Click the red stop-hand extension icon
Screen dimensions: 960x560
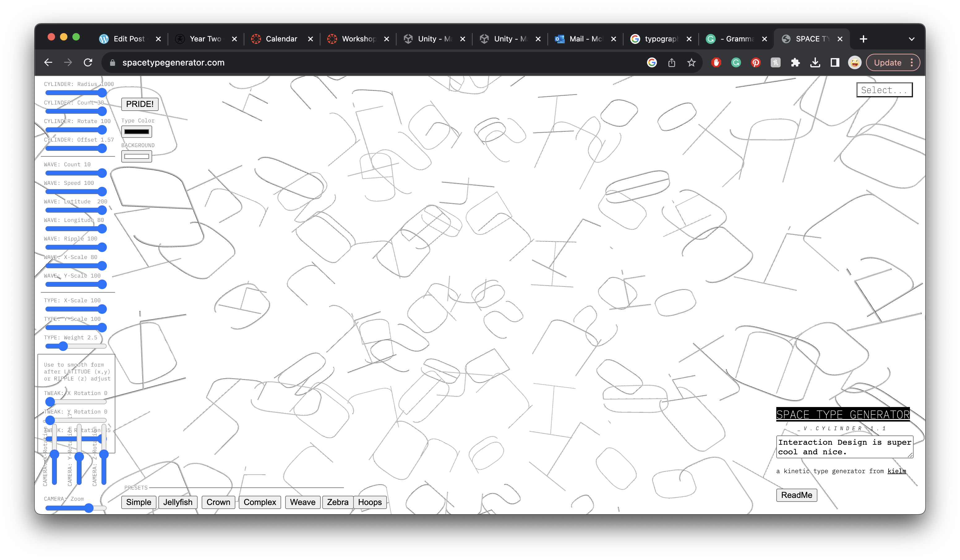point(716,62)
